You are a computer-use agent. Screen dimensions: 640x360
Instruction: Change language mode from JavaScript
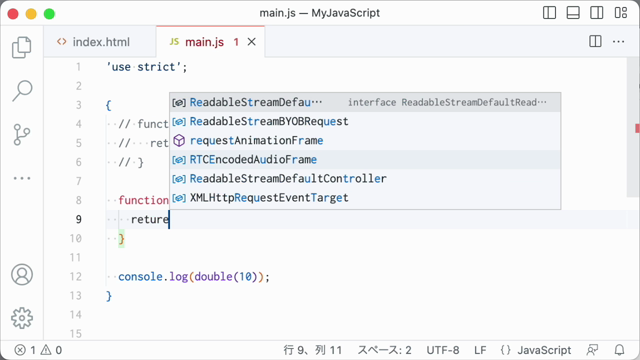[544, 350]
